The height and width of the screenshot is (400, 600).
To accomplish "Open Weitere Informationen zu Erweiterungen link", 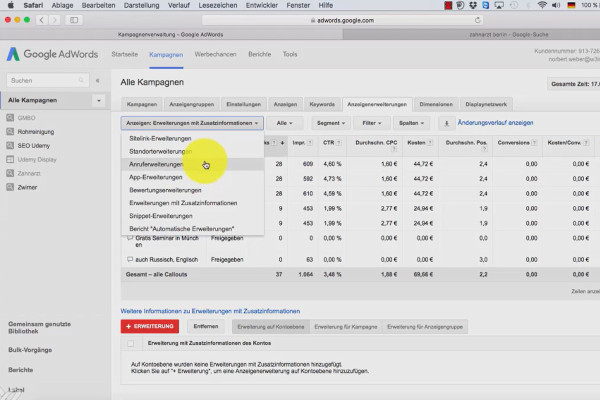I will point(210,311).
